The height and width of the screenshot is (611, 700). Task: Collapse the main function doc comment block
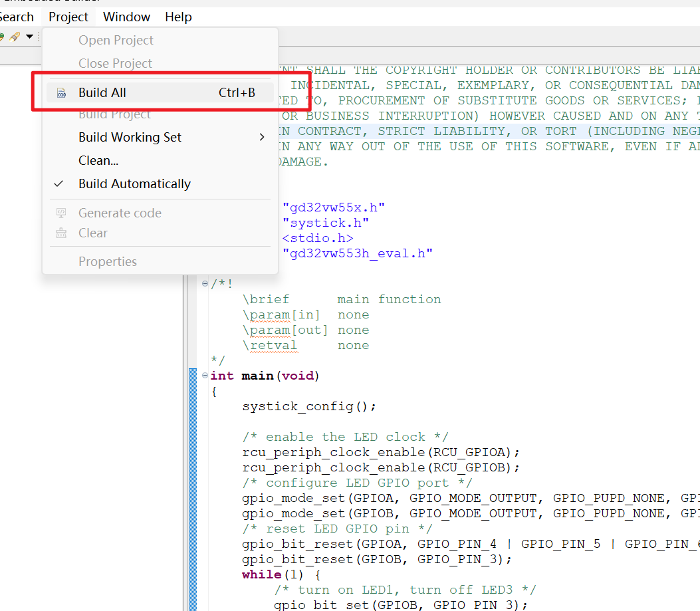205,284
